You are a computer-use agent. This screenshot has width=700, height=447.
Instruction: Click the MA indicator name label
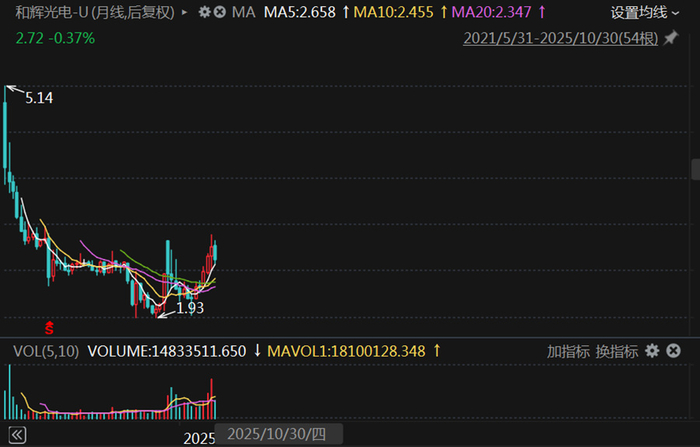(x=244, y=13)
